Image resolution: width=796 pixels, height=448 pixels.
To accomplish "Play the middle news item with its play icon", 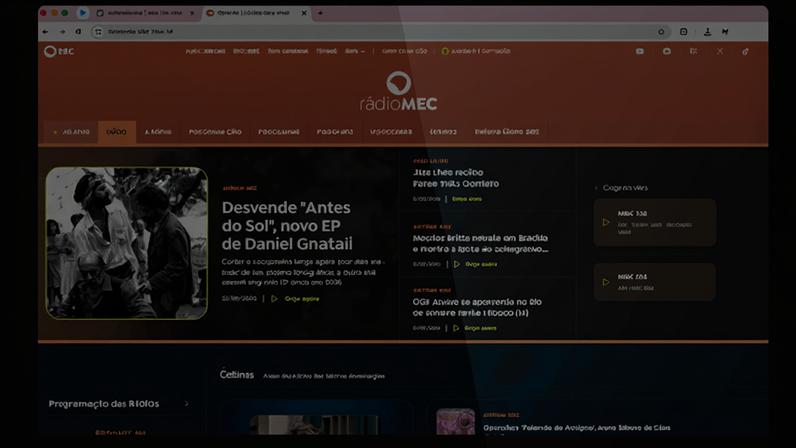I will point(457,264).
